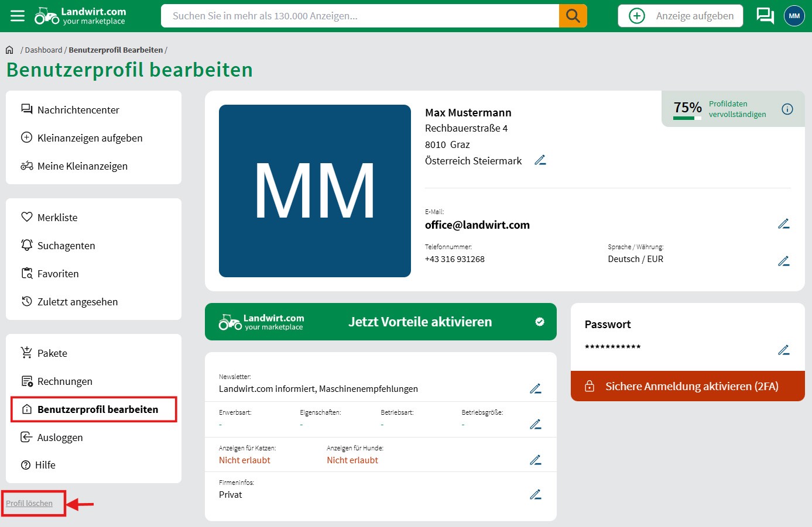Edit language and currency pencil icon
The image size is (812, 527).
783,261
